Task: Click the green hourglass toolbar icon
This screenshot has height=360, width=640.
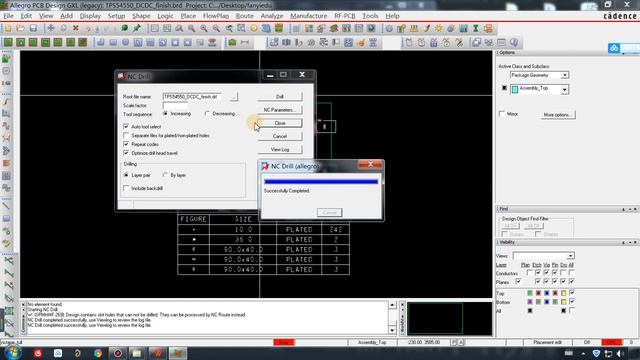Action: click(x=476, y=29)
